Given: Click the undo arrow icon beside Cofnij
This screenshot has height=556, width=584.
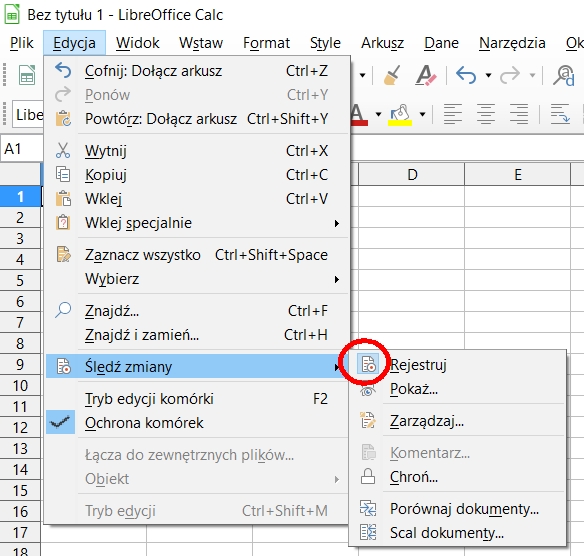Looking at the screenshot, I should click(63, 70).
